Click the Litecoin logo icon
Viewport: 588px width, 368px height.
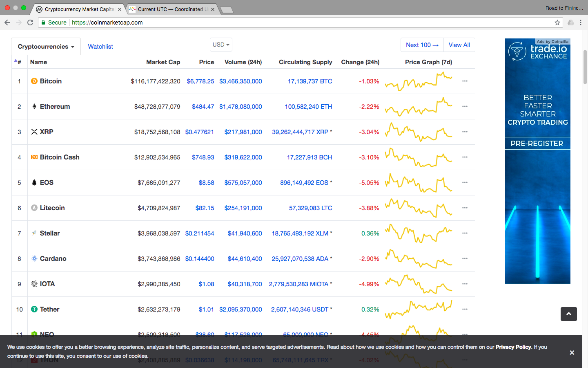coord(34,208)
